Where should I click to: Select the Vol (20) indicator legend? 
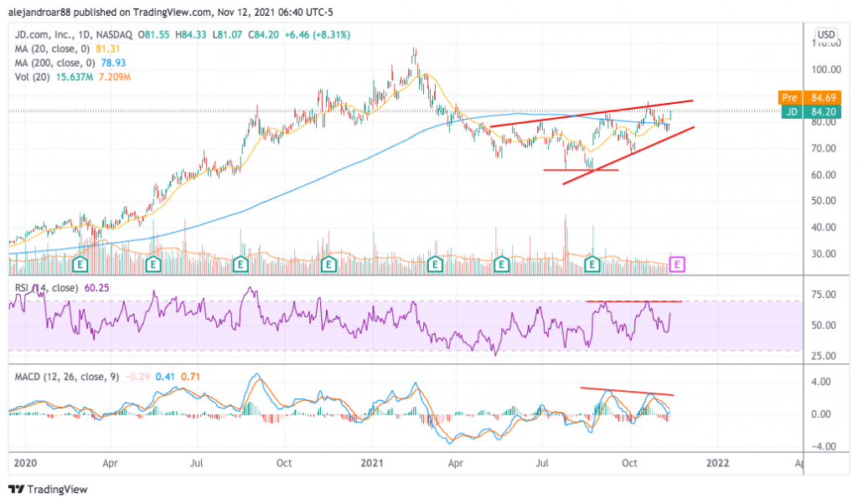coord(32,77)
